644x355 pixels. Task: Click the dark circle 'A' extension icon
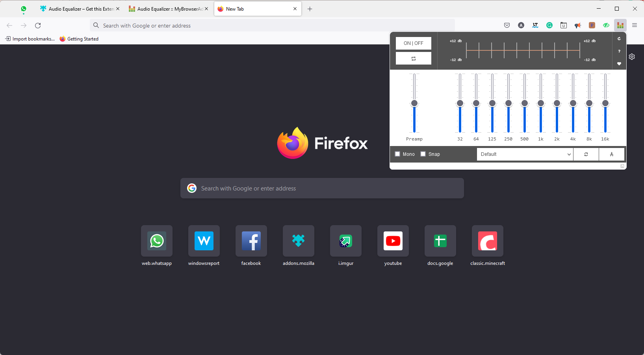[x=521, y=25]
